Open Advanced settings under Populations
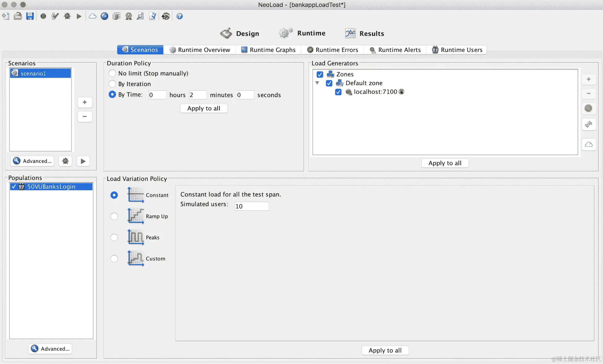603x364 pixels. (x=50, y=349)
